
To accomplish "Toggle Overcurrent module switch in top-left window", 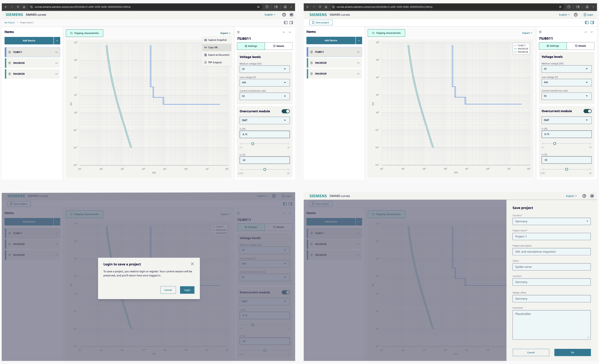I will (x=286, y=111).
